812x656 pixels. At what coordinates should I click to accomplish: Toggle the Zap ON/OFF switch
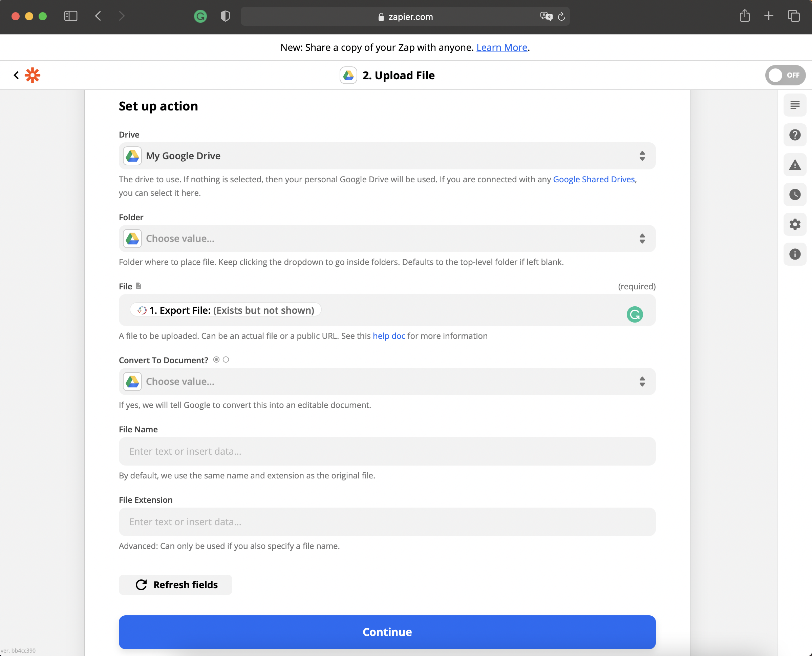785,75
